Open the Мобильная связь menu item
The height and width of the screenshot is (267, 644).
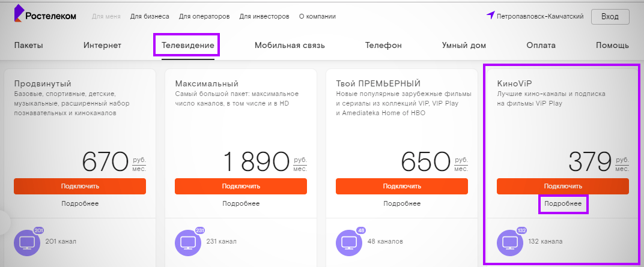[290, 46]
